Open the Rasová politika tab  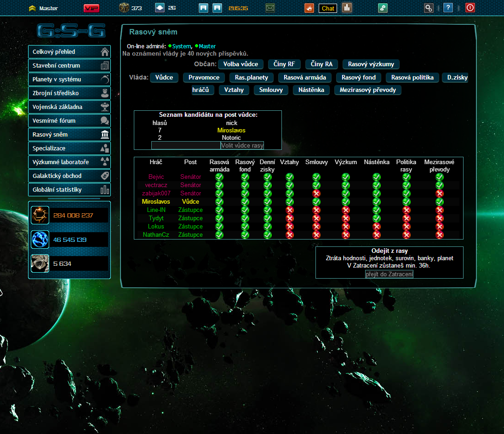click(412, 77)
